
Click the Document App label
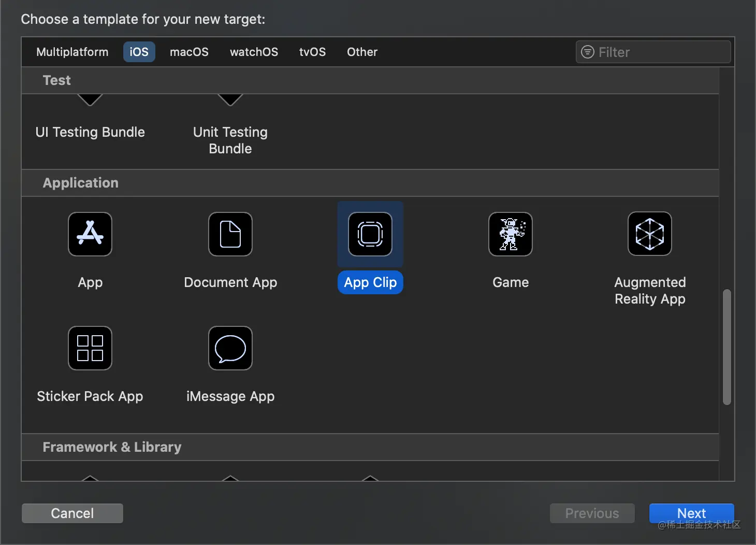tap(230, 282)
